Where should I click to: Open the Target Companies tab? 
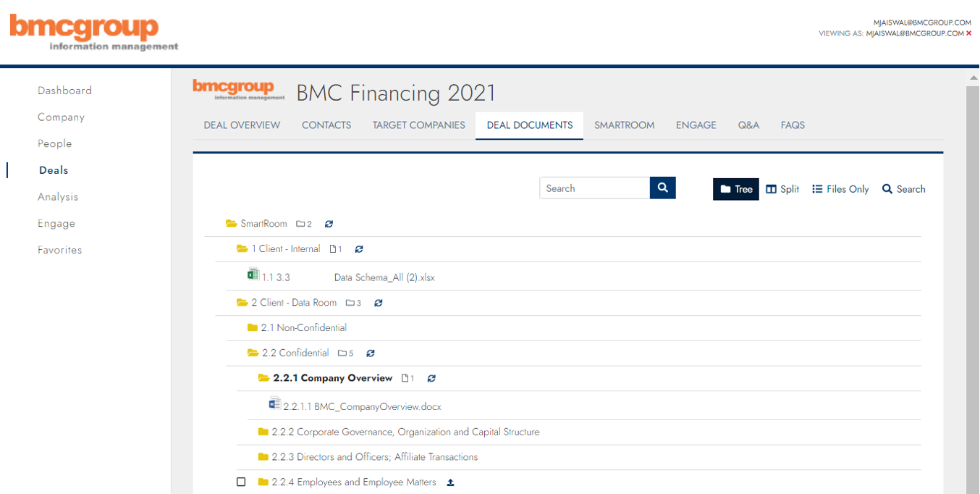click(419, 125)
